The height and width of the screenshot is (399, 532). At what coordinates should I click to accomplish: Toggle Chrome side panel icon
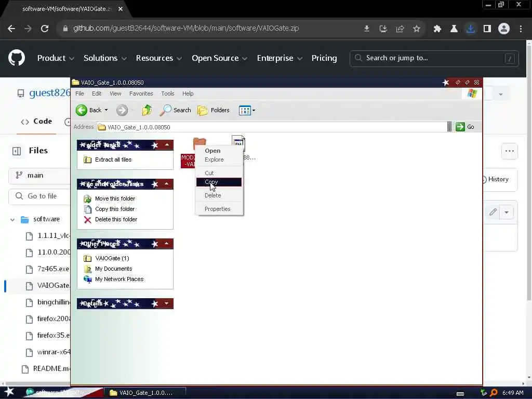coord(487,29)
